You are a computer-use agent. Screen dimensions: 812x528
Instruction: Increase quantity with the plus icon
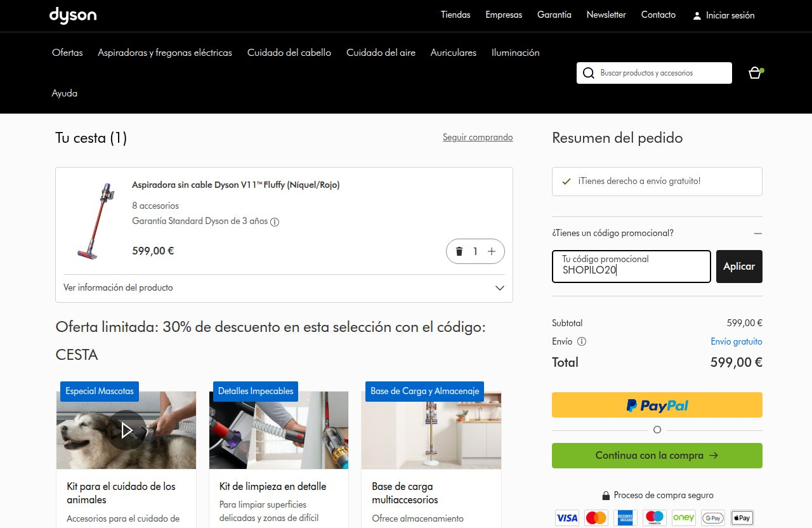[492, 251]
